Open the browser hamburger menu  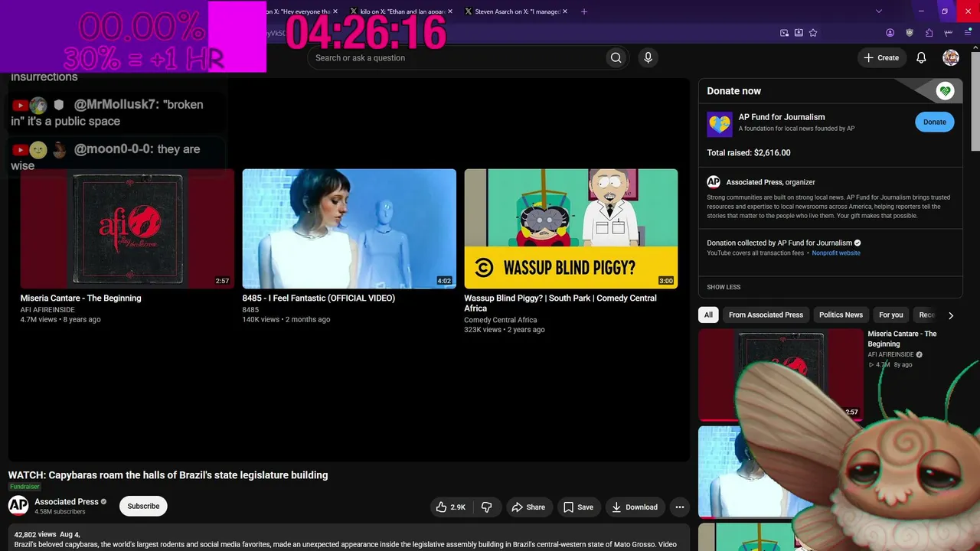[x=968, y=33]
